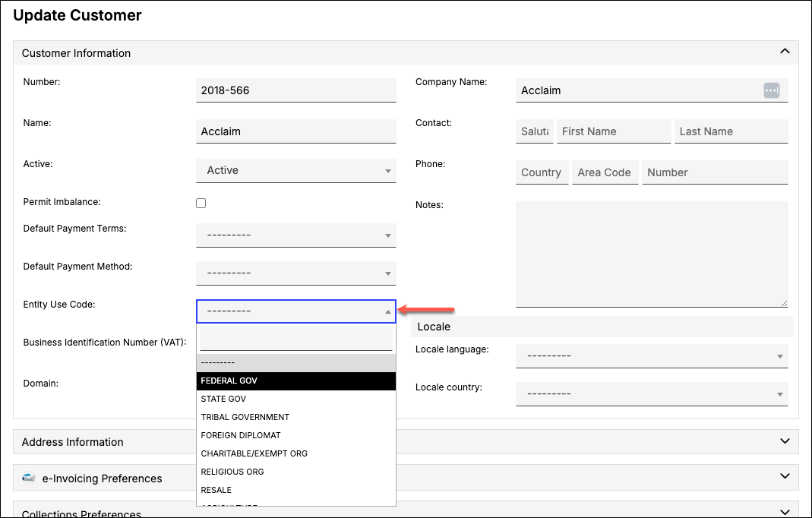Click the e-Invoicing Preferences header text
The image size is (812, 518).
(102, 478)
